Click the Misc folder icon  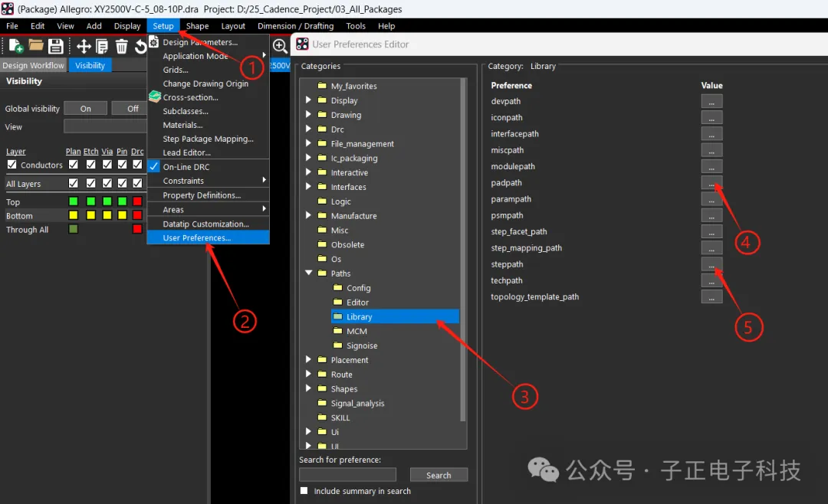point(322,230)
